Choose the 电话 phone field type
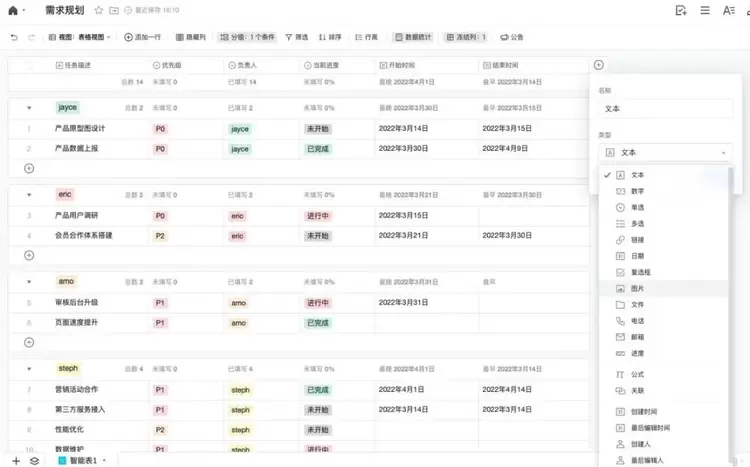 coord(664,321)
